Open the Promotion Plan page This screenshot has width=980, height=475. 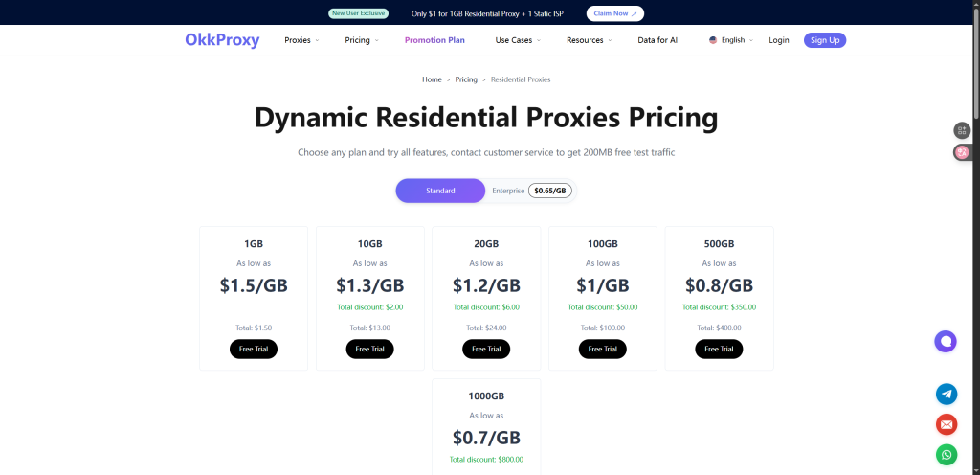(434, 40)
